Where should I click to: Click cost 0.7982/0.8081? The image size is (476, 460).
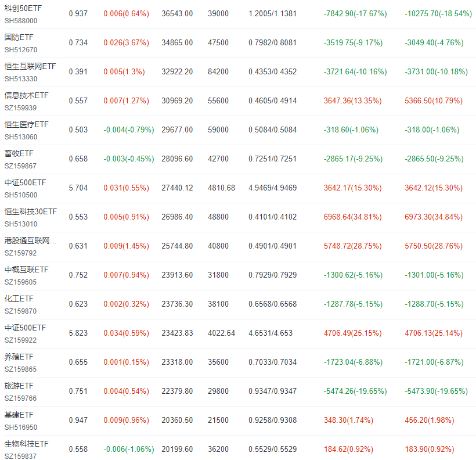(273, 43)
